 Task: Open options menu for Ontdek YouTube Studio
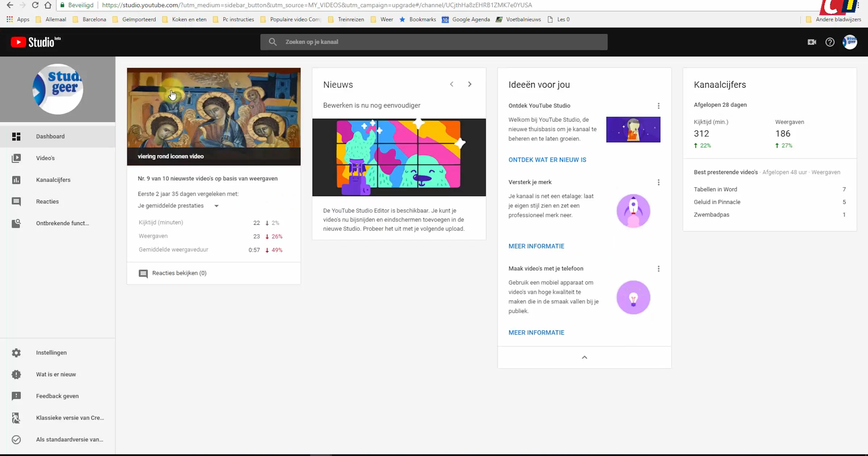point(658,106)
